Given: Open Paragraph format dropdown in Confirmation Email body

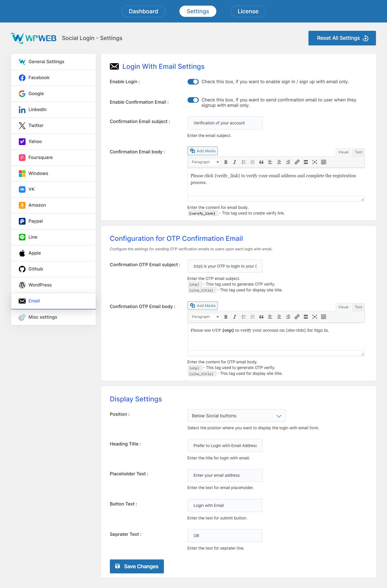Looking at the screenshot, I should coord(205,162).
